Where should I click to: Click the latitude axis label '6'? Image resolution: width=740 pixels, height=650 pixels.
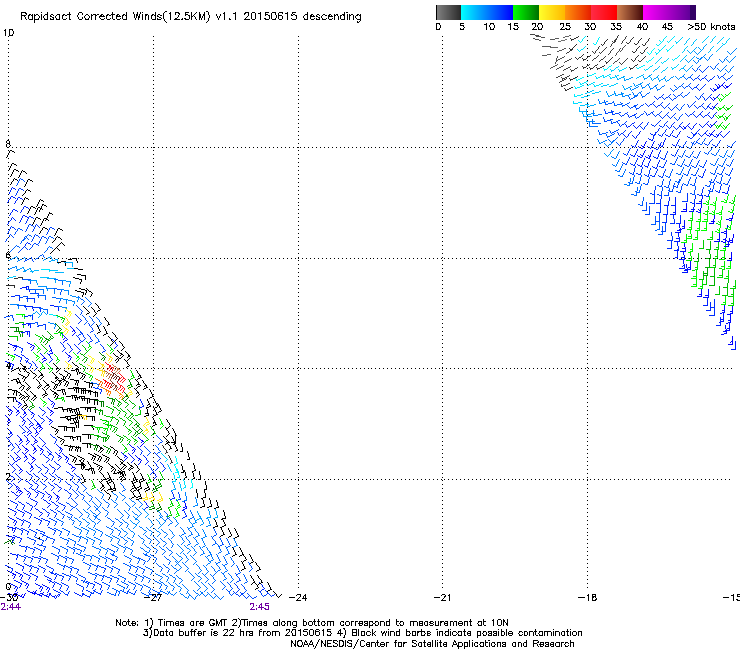8,254
